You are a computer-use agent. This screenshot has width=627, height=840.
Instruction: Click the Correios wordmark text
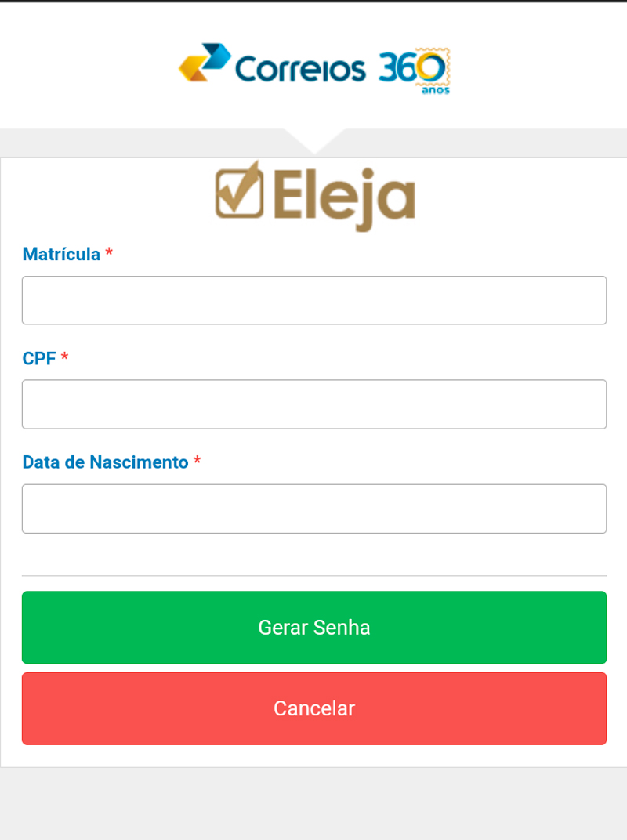(300, 69)
